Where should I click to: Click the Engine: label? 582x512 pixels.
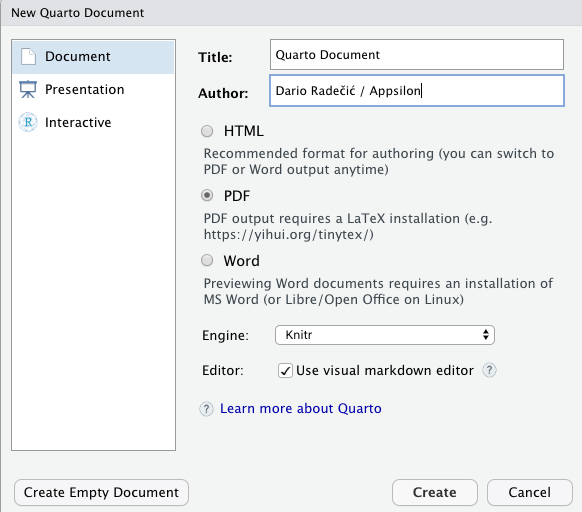225,335
